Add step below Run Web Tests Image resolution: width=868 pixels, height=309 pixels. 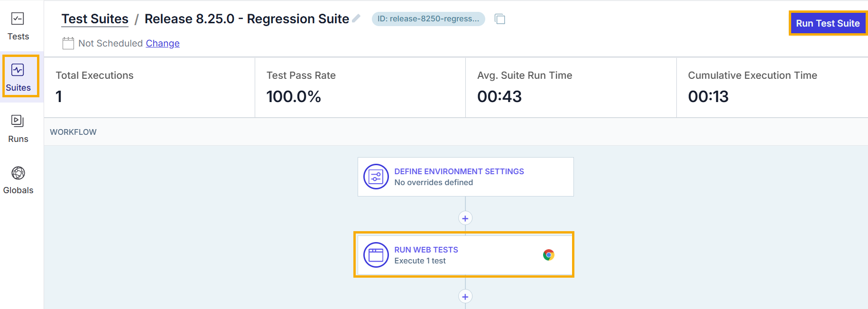(465, 297)
